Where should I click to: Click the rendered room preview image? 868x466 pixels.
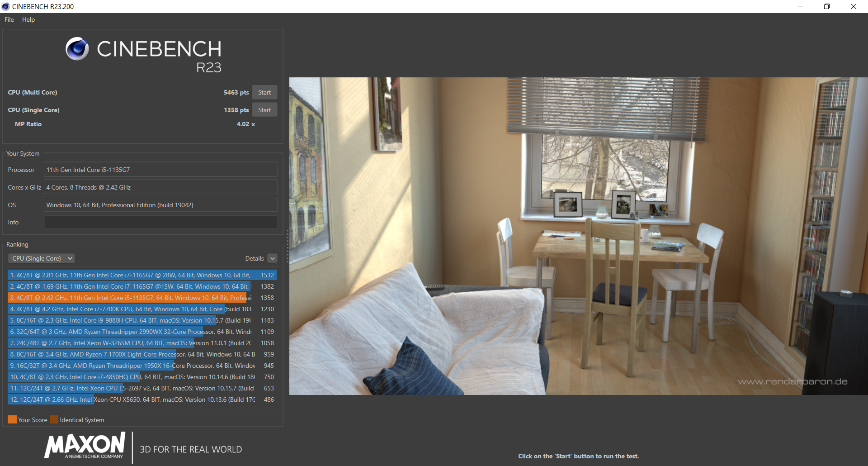point(579,236)
